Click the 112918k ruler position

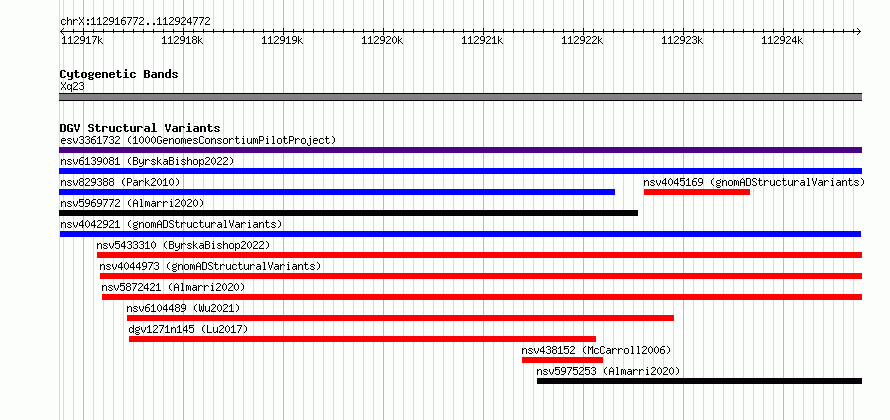click(182, 40)
